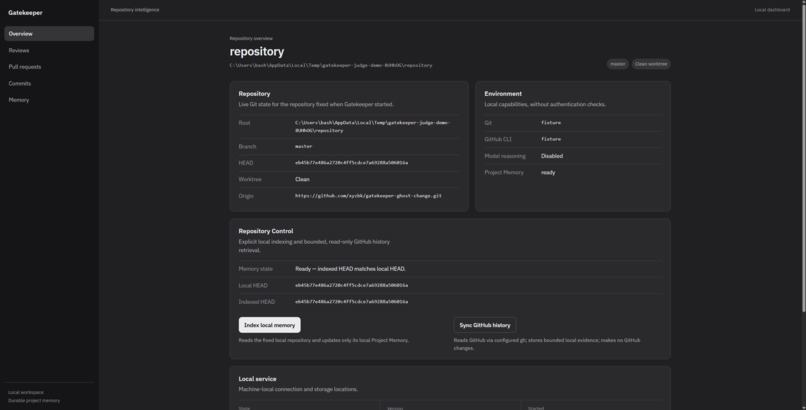Click the page vertical scrollbar

tap(804, 157)
